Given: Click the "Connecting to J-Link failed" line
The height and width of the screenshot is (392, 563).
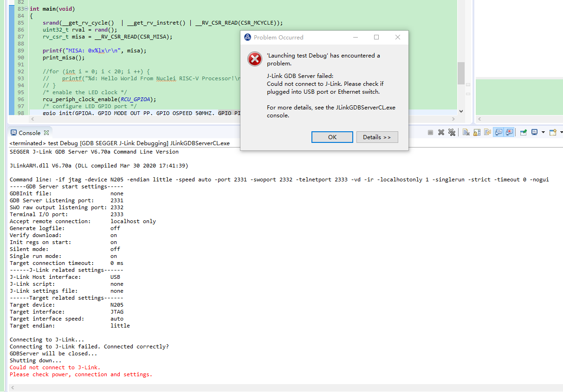Looking at the screenshot, I should click(89, 347).
